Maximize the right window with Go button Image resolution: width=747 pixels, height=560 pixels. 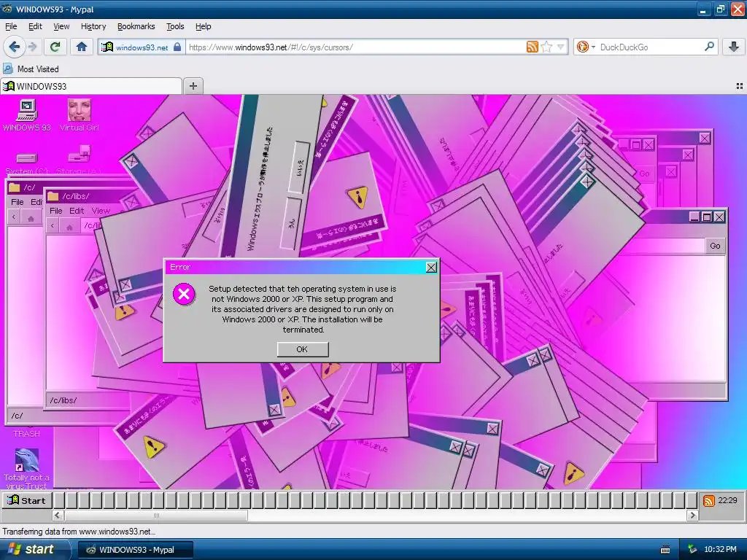coord(707,217)
